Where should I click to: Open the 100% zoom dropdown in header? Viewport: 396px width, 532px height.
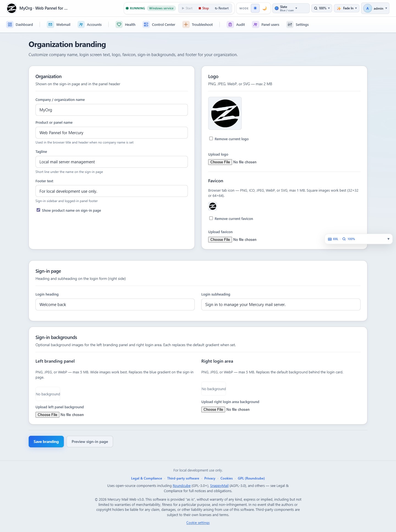(x=322, y=8)
